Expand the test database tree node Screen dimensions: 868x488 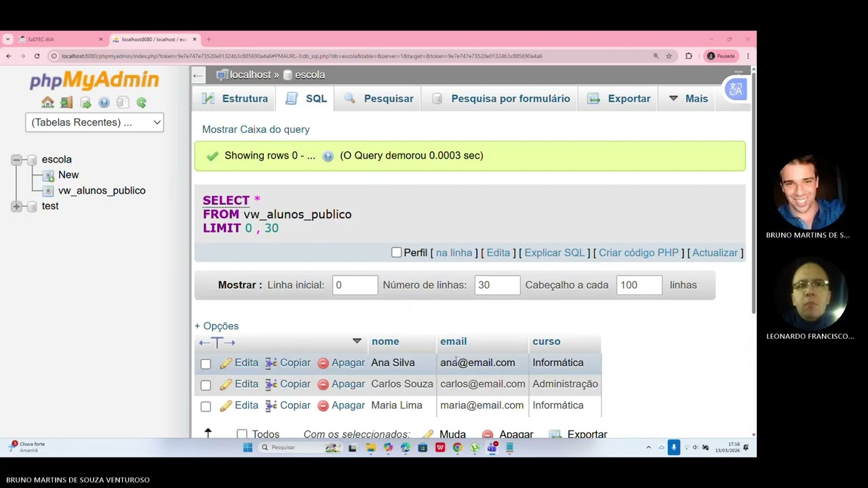(16, 206)
